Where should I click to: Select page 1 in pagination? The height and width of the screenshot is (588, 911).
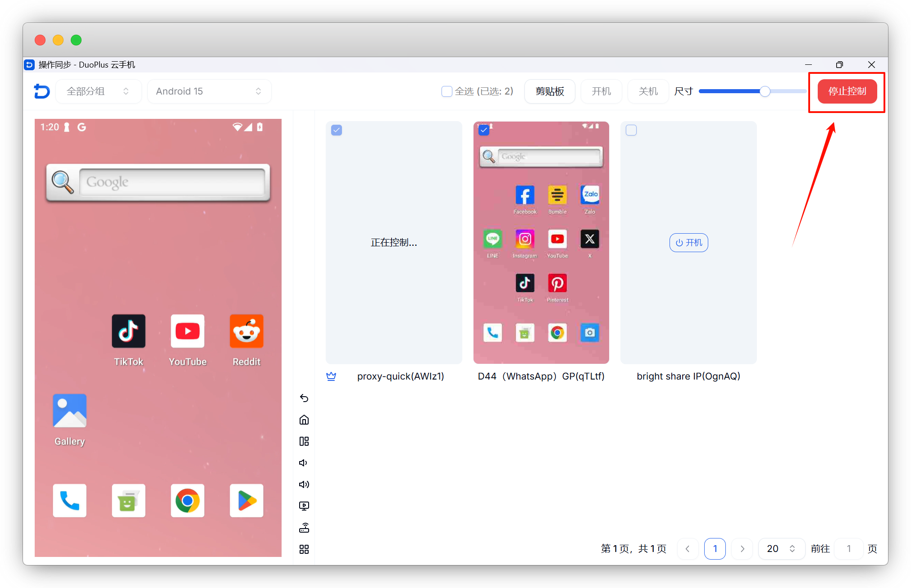click(x=715, y=548)
